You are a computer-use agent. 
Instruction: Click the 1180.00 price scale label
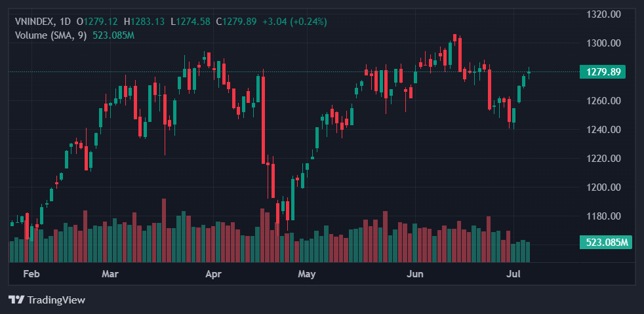[602, 216]
